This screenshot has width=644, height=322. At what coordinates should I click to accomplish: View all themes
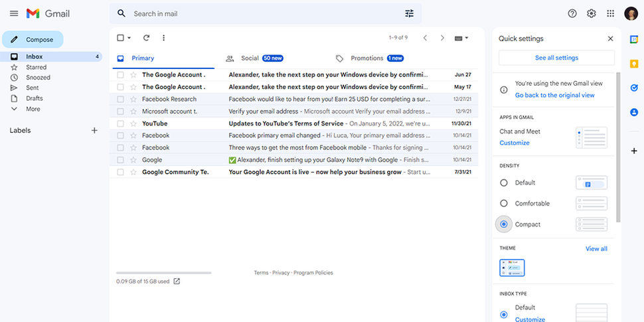[x=596, y=248]
